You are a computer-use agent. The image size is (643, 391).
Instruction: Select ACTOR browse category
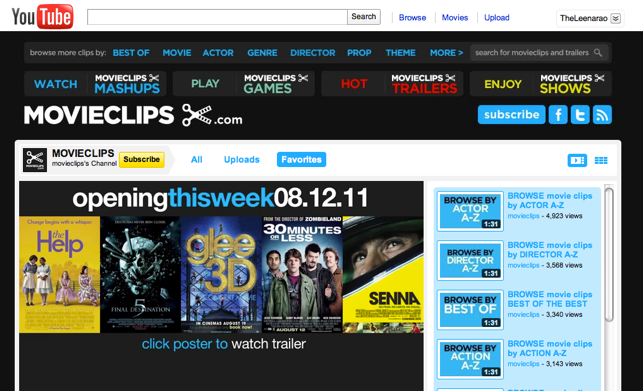point(218,53)
